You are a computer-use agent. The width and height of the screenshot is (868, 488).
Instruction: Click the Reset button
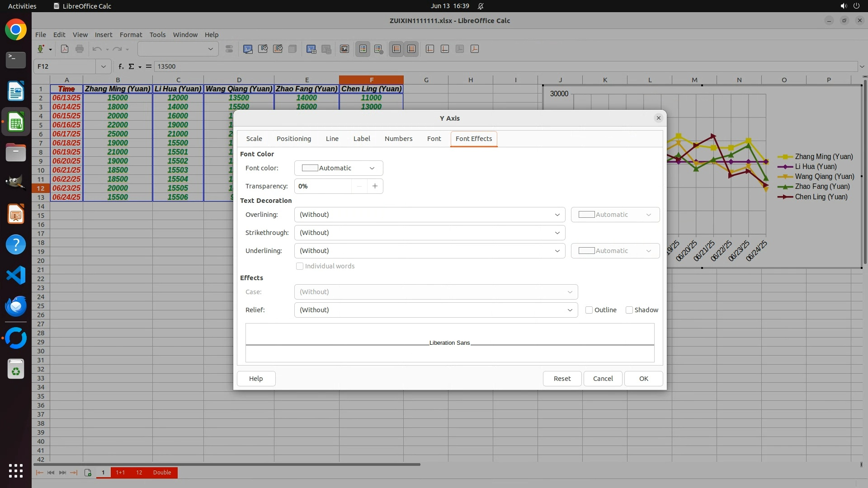pyautogui.click(x=562, y=379)
